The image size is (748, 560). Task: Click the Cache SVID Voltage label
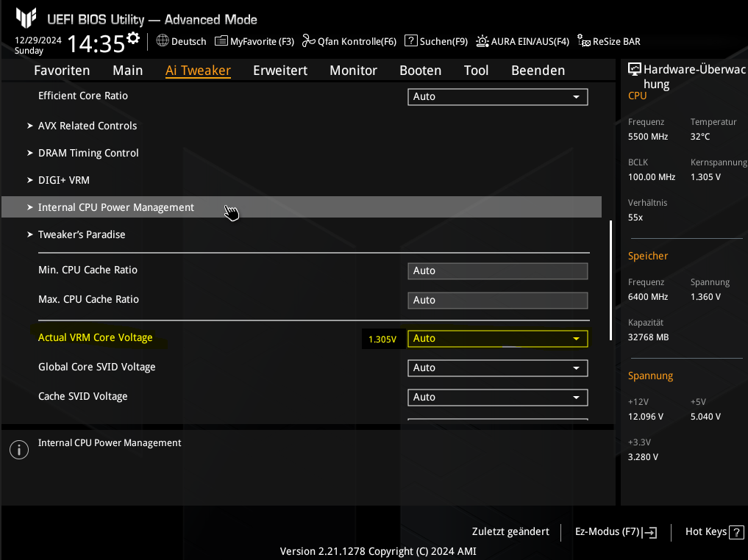[x=83, y=397]
